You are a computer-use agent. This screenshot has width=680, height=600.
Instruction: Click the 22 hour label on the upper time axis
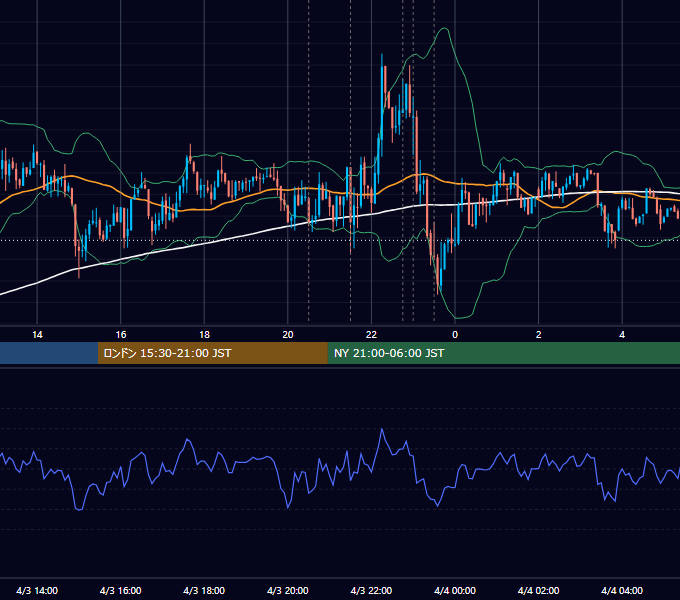point(371,335)
